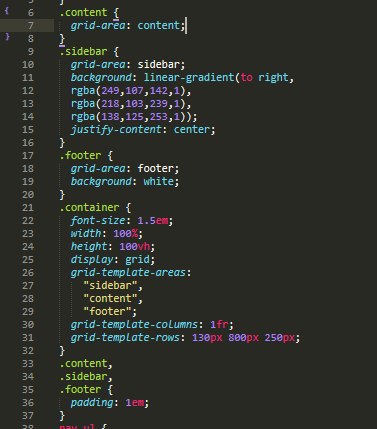
Task: Place cursor on the .content selector at line 6
Action: coord(83,13)
